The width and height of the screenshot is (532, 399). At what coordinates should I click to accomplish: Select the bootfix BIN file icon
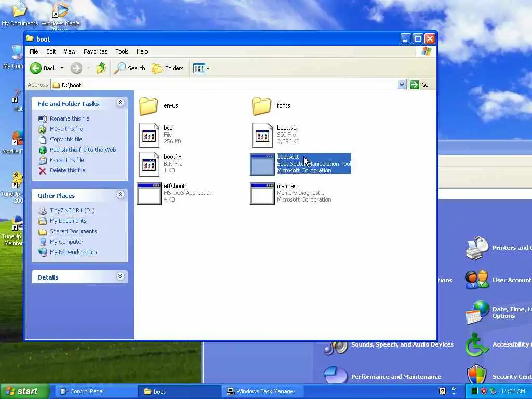coord(149,164)
